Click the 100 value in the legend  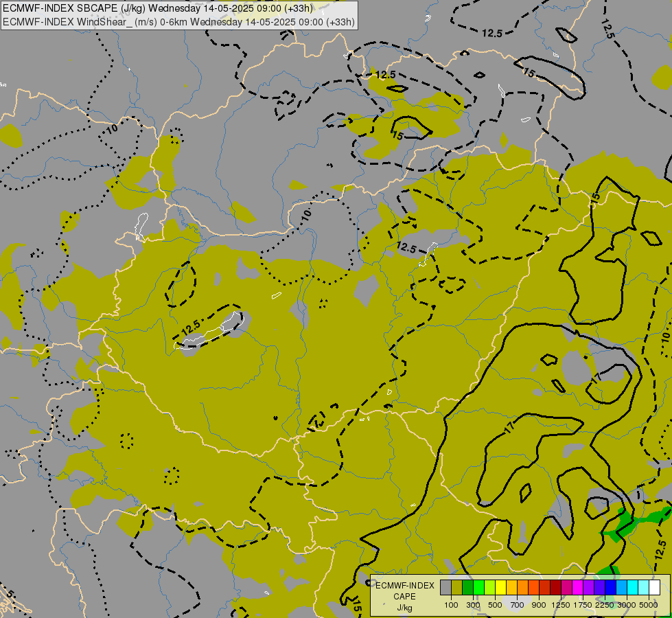(x=451, y=605)
